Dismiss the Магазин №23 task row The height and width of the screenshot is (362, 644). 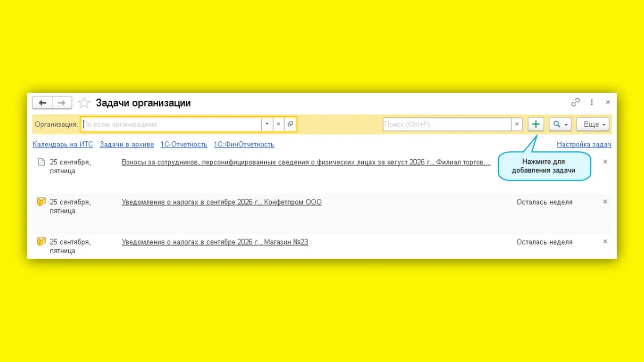[x=605, y=242]
